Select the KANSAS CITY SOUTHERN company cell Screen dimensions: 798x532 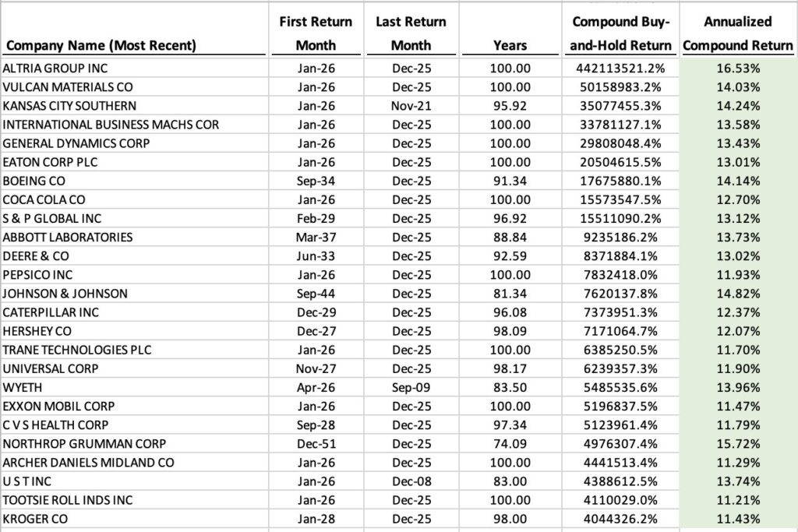tap(69, 106)
